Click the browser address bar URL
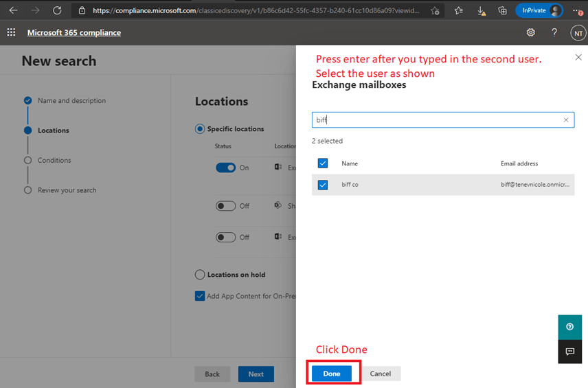588x388 pixels. [x=256, y=10]
